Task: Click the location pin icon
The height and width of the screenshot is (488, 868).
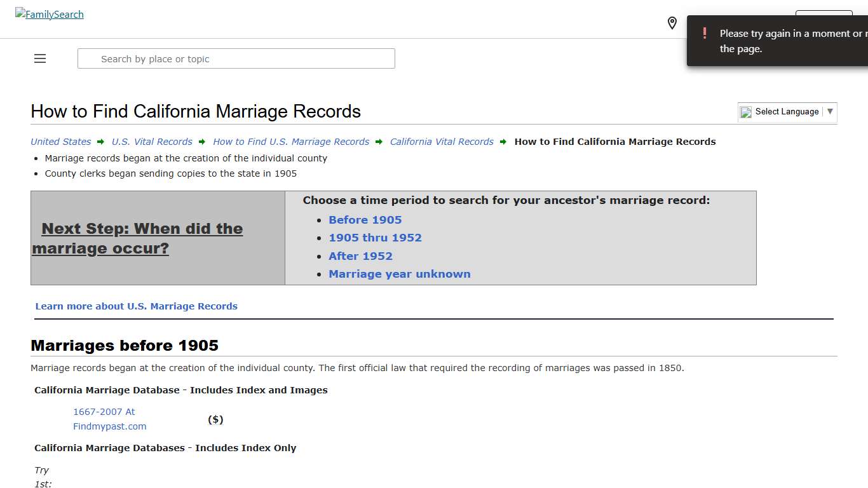Action: 672,23
